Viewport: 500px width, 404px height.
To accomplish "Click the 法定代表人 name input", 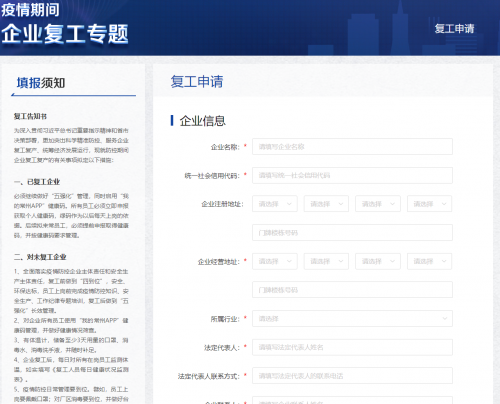I will (352, 347).
